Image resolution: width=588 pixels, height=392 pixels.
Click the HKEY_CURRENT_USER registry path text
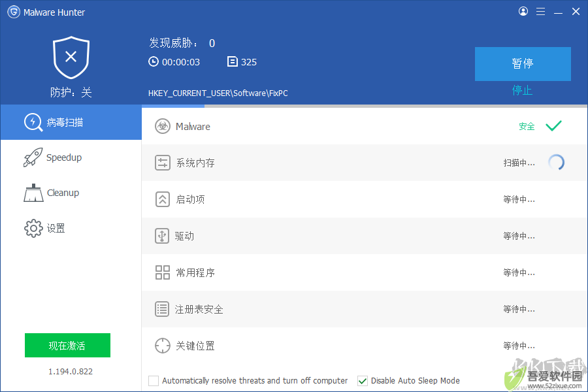click(x=218, y=93)
